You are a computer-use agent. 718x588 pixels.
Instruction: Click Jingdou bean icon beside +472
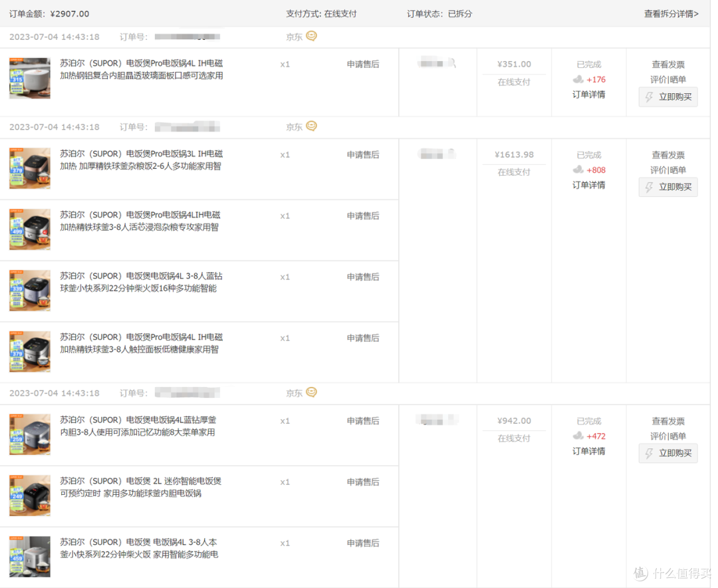coord(578,436)
